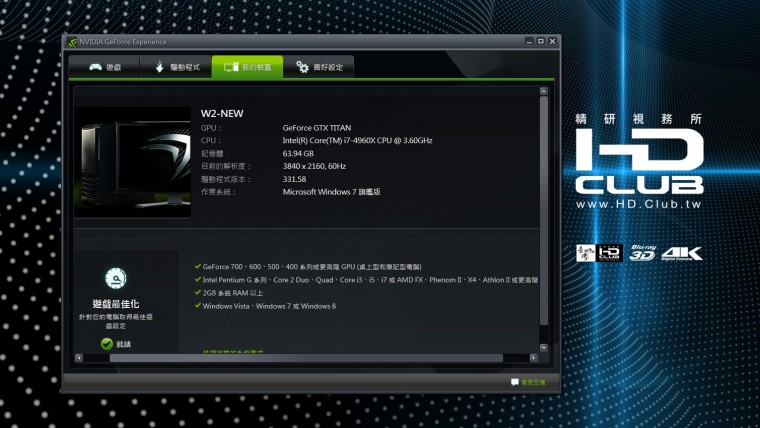Click the 331.58 driver version value

tap(294, 179)
